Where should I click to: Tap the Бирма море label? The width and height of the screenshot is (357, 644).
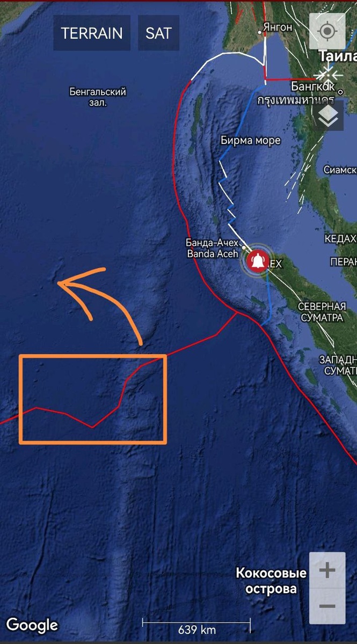[251, 140]
